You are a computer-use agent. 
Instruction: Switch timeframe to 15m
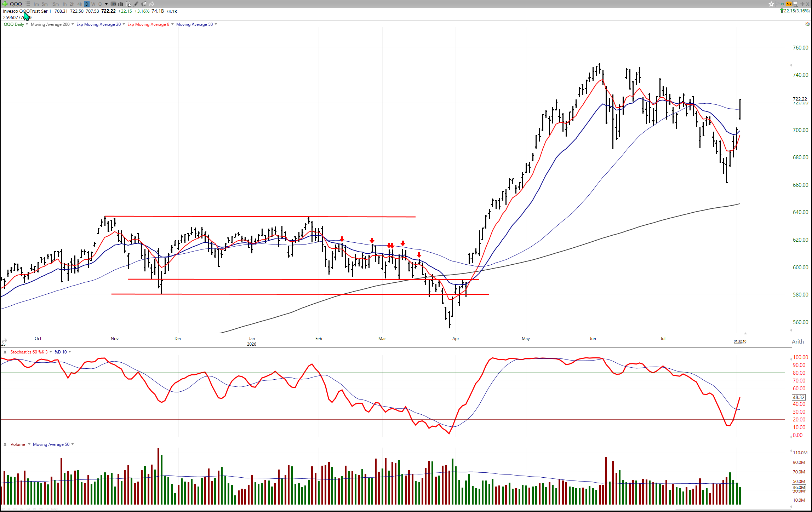55,4
